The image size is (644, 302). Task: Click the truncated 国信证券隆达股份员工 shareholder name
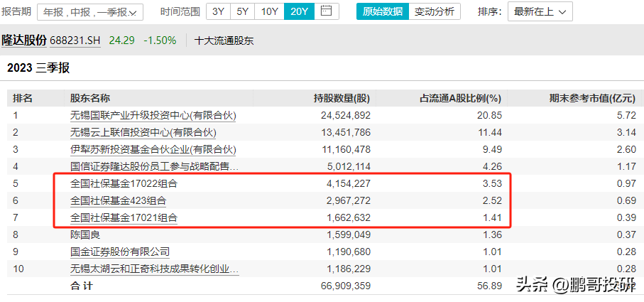154,166
